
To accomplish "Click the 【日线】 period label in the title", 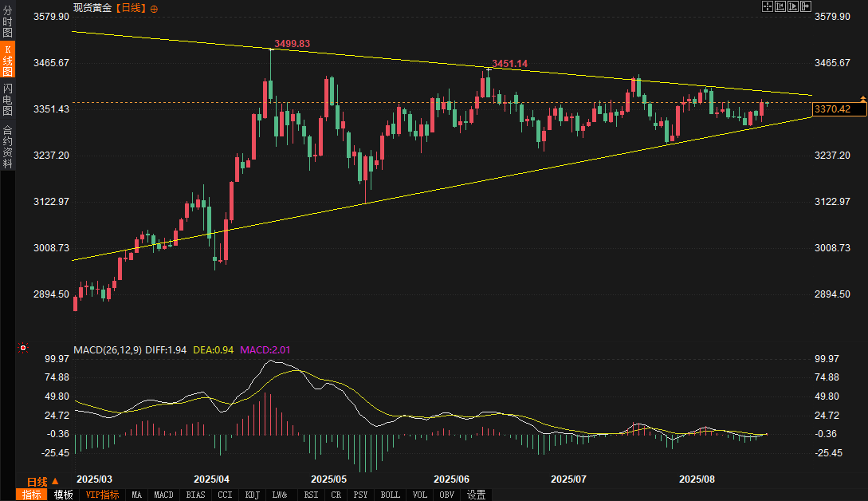I will [131, 8].
